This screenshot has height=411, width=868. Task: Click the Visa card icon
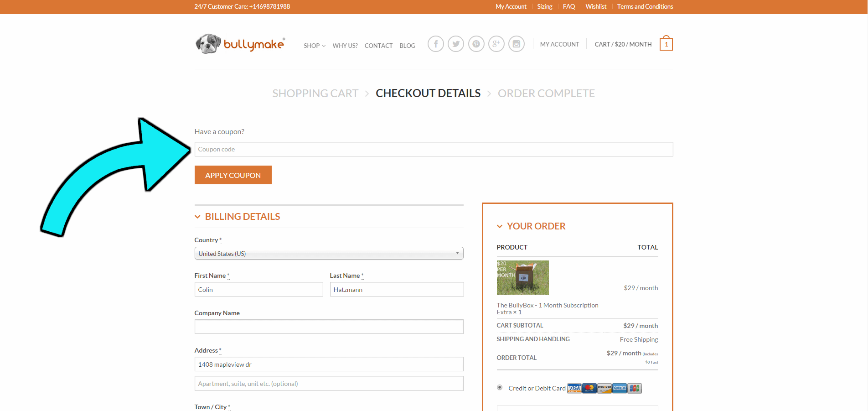pos(574,388)
